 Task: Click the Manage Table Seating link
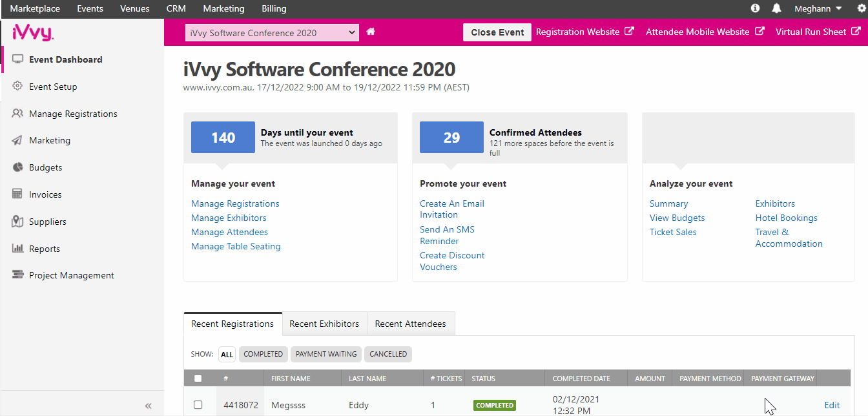click(x=236, y=246)
